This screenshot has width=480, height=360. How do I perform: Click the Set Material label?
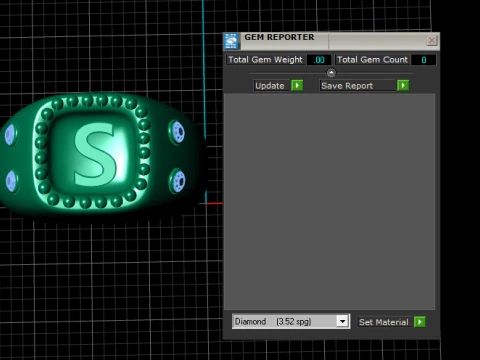[384, 322]
